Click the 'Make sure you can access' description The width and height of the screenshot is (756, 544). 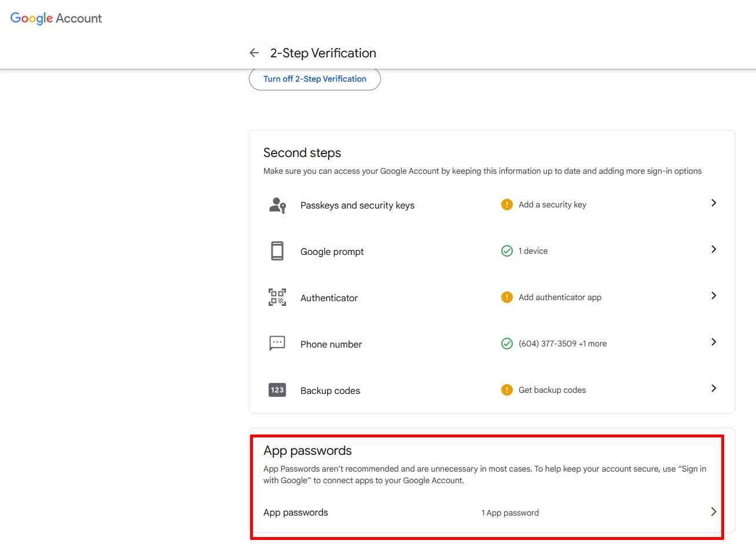pos(482,171)
